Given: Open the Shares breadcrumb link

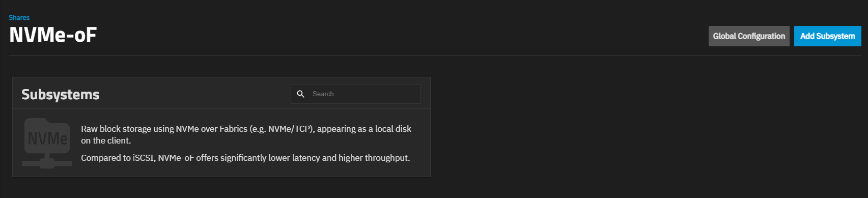Looking at the screenshot, I should (19, 17).
